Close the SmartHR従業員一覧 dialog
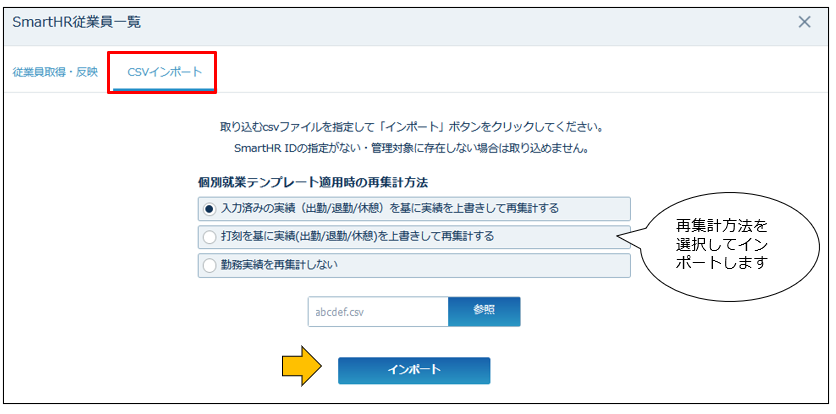This screenshot has height=414, width=836. pyautogui.click(x=804, y=22)
